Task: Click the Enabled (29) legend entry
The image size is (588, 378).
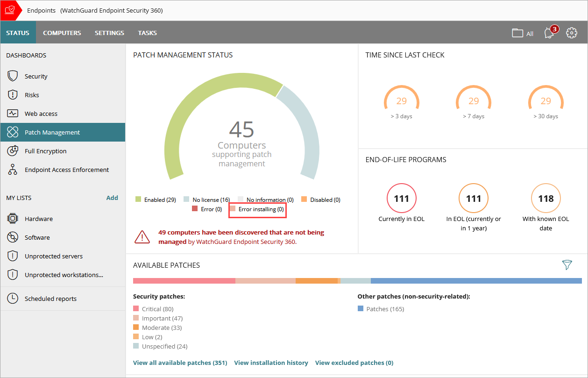Action: tap(156, 200)
